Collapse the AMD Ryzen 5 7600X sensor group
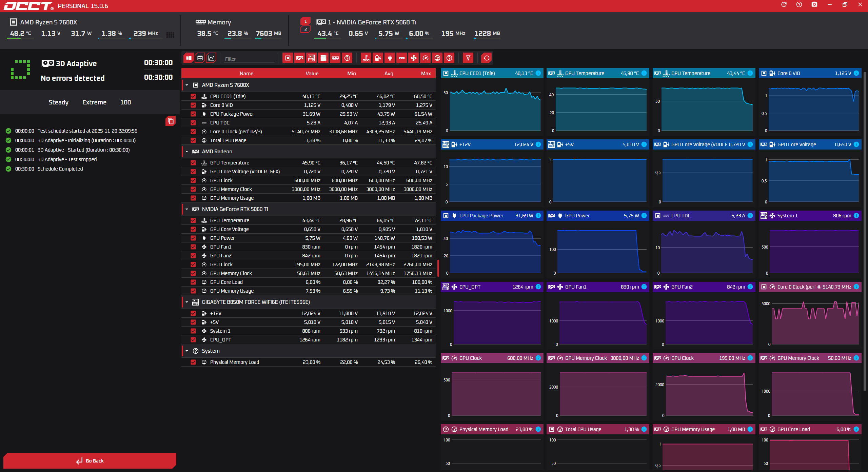The width and height of the screenshot is (868, 472). point(187,85)
